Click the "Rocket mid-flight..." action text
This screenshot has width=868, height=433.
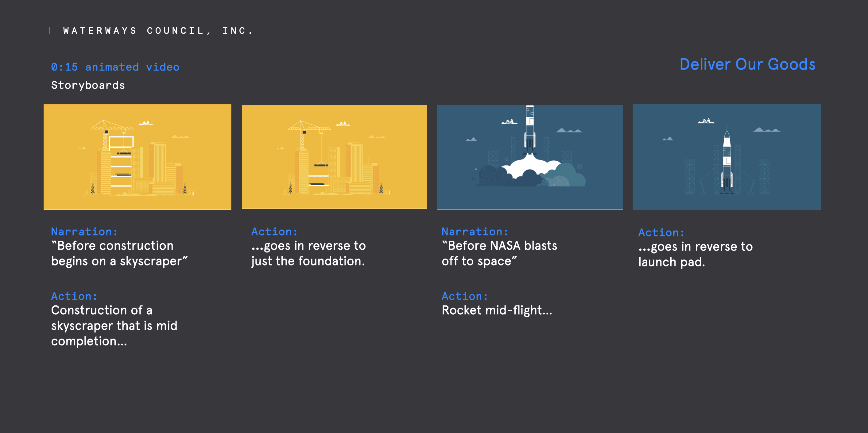tap(496, 310)
